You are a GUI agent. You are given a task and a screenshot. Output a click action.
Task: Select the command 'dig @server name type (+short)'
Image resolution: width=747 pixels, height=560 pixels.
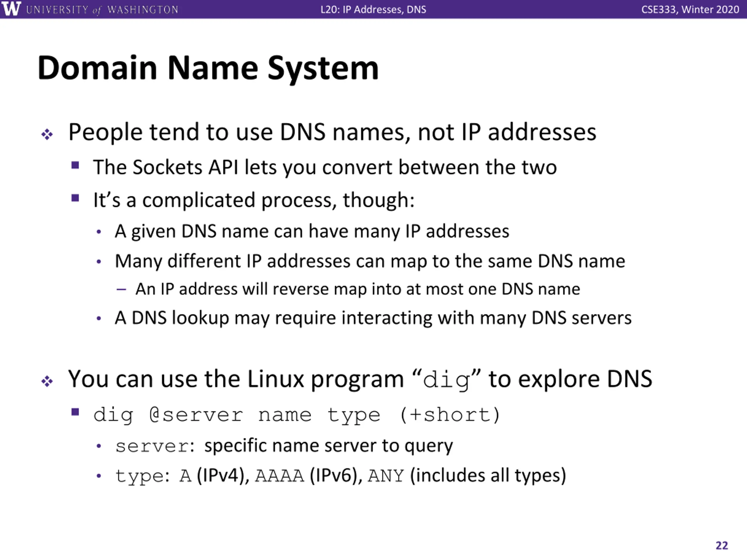coord(296,415)
